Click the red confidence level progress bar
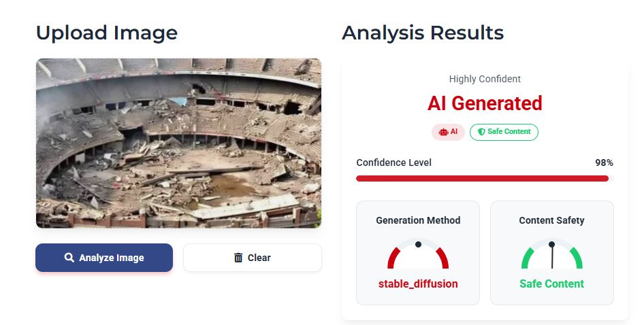 [482, 178]
